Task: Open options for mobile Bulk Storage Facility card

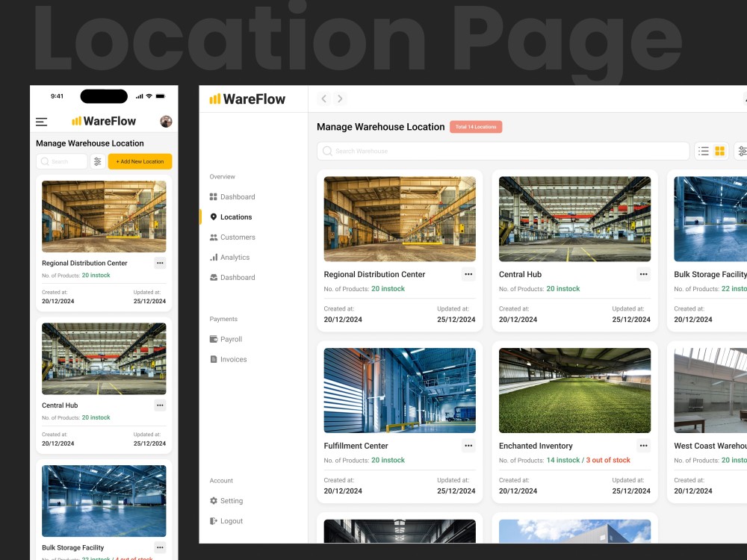Action: pyautogui.click(x=160, y=547)
